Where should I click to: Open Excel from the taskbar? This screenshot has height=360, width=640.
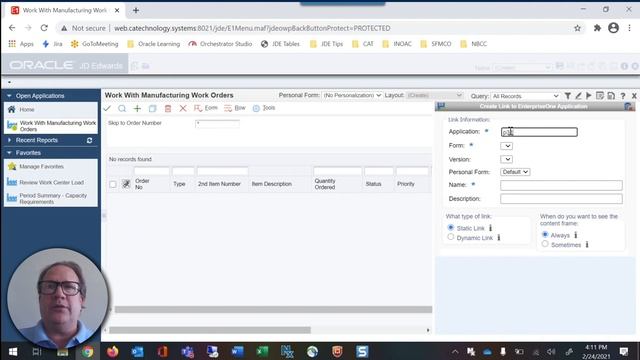[262, 351]
